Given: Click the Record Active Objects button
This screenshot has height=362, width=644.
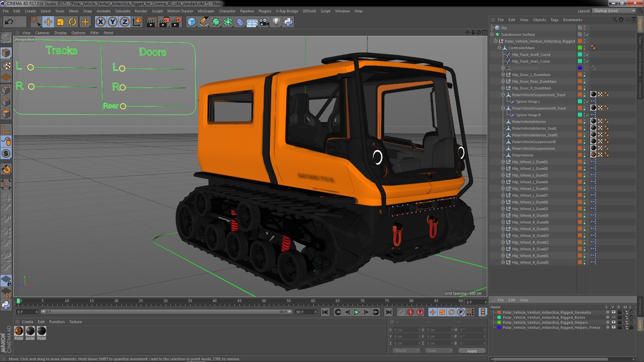Looking at the screenshot, I should click(x=401, y=312).
